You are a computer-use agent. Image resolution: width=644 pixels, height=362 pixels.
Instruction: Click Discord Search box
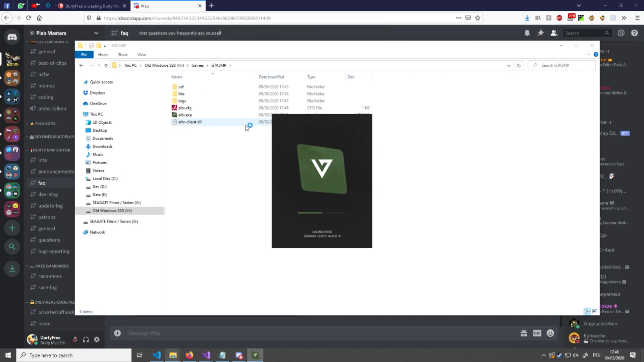pos(587,33)
